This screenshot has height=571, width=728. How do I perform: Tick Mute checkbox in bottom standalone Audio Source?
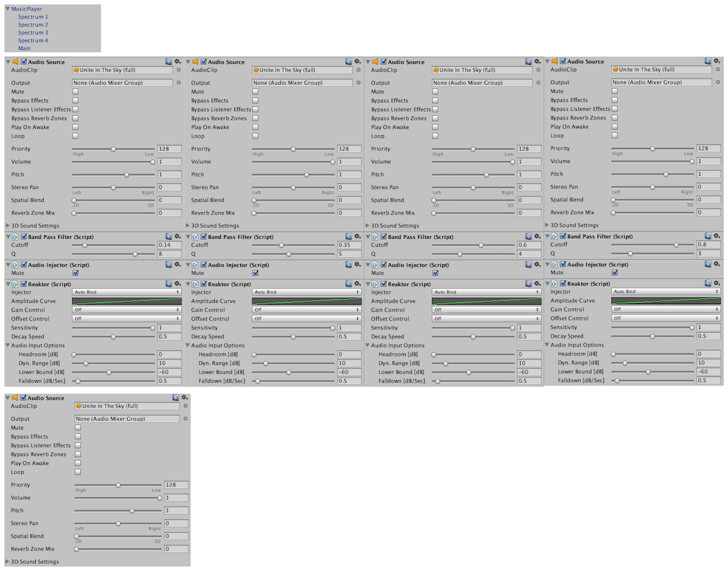point(78,428)
